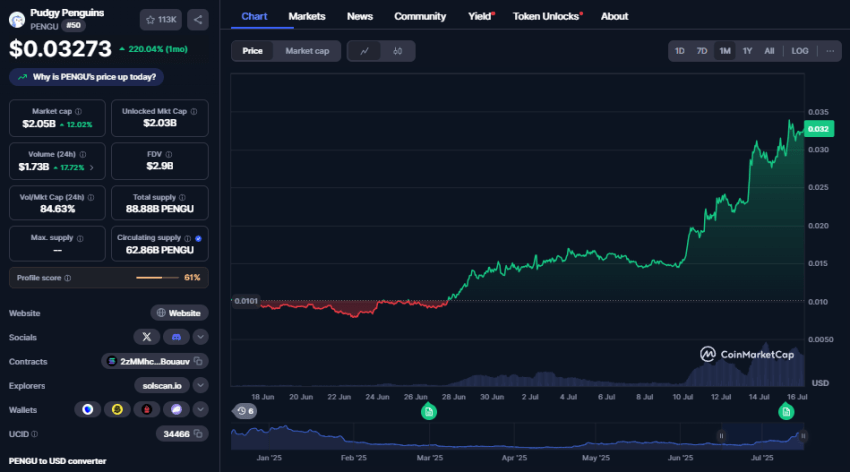Select Price chart mode
850x472 pixels.
click(x=252, y=51)
